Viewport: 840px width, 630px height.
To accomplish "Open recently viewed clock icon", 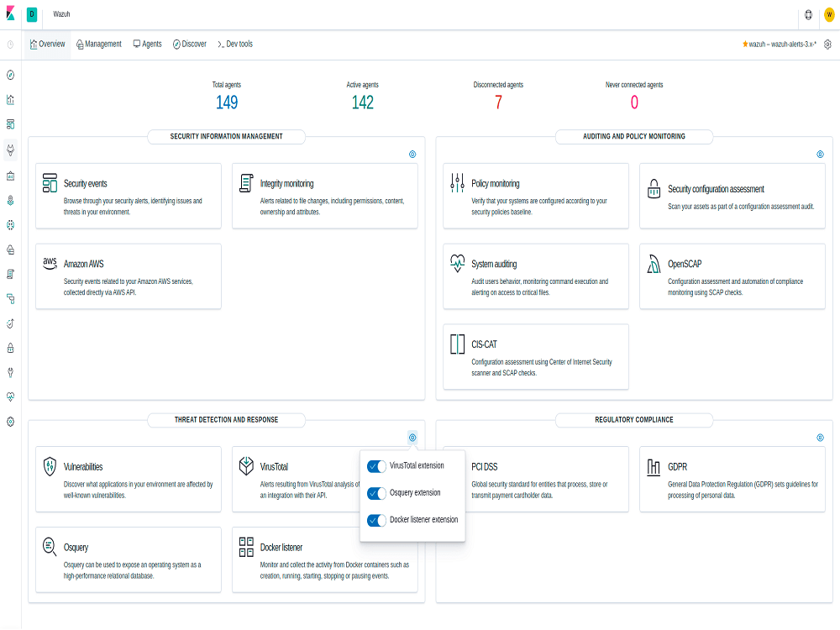I will [x=10, y=45].
